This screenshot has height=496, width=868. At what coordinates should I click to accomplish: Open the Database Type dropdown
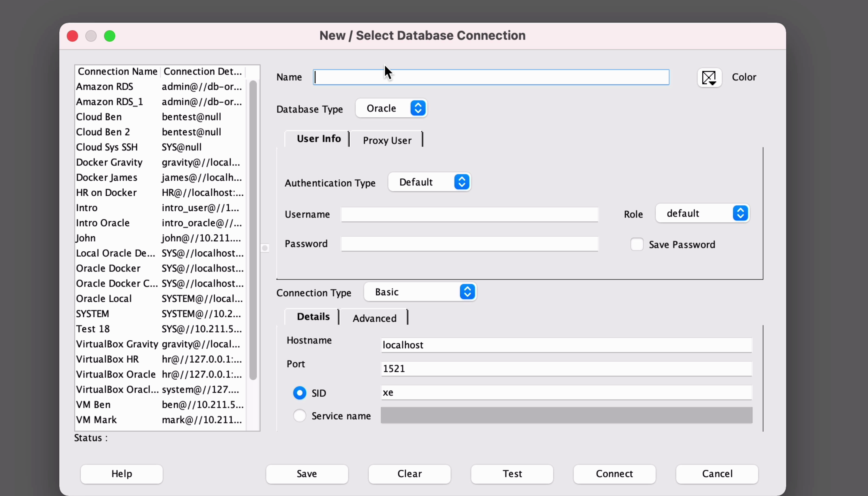pyautogui.click(x=391, y=108)
